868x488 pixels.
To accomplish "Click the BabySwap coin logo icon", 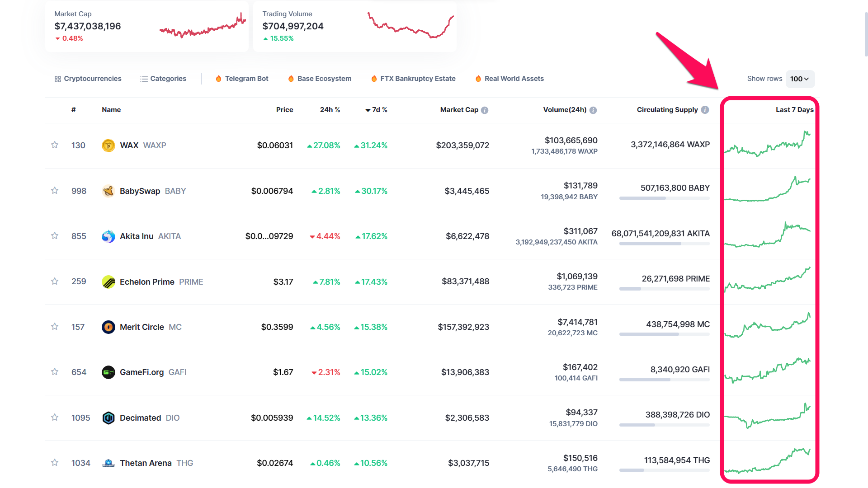I will pos(108,191).
